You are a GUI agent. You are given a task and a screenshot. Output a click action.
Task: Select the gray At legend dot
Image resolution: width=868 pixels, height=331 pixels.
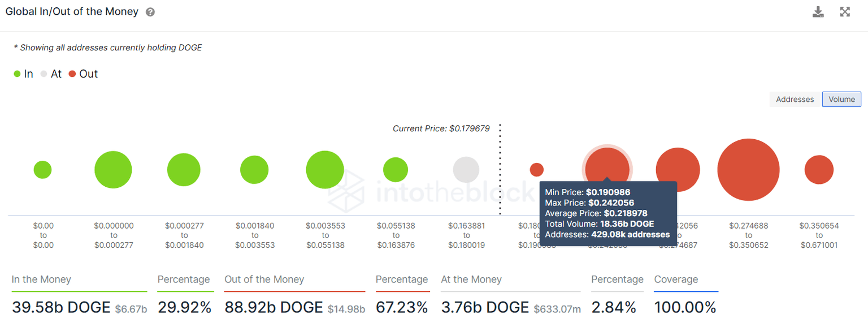[43, 74]
